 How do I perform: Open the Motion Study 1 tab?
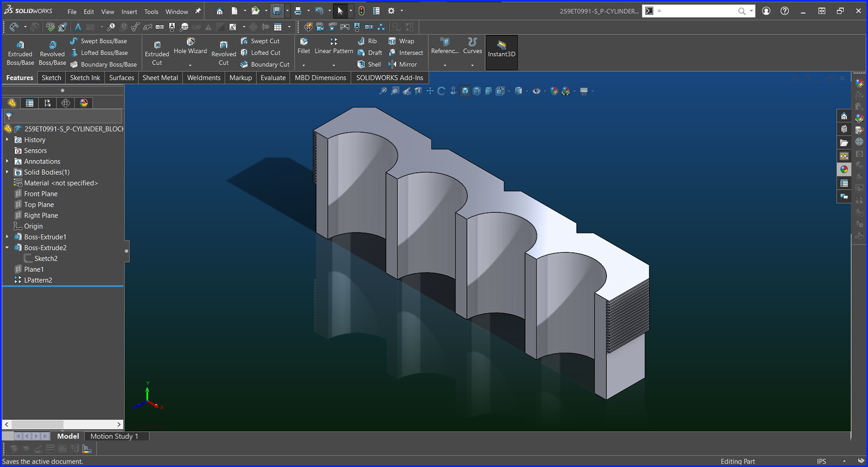114,436
